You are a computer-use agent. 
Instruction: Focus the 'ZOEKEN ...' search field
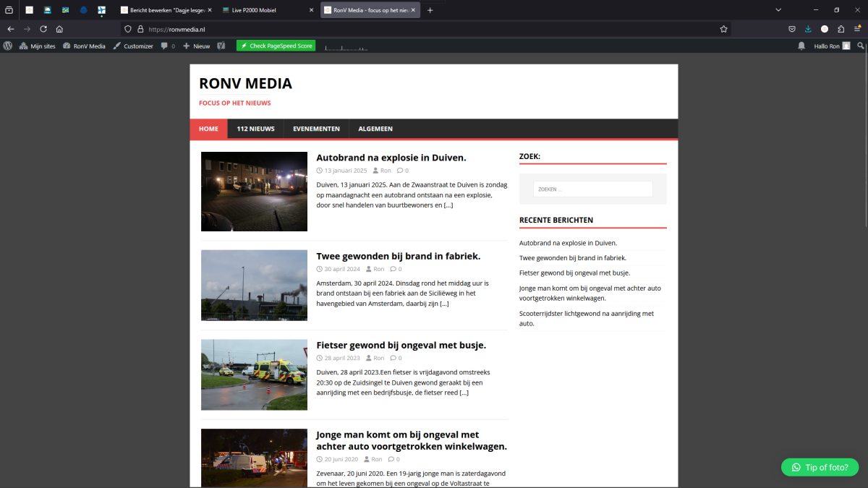(x=593, y=189)
